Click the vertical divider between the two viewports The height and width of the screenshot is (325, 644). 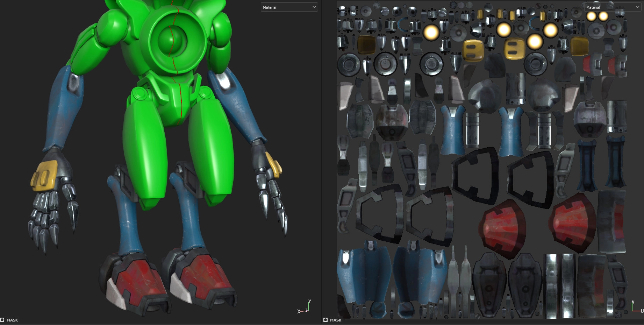coord(322,161)
